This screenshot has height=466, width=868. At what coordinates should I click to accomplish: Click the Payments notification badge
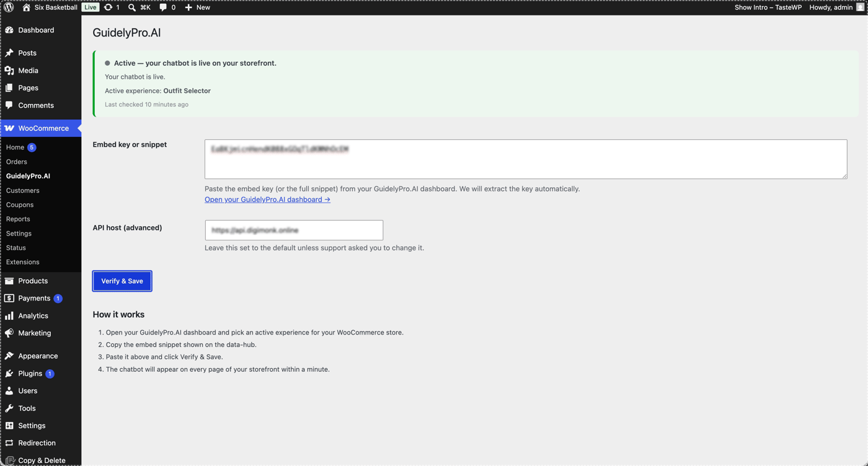(58, 299)
